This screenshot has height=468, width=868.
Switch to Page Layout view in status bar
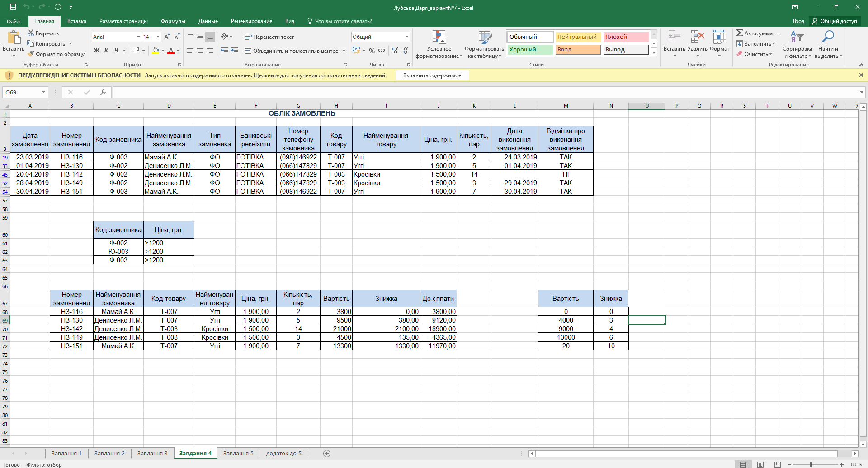coord(760,464)
